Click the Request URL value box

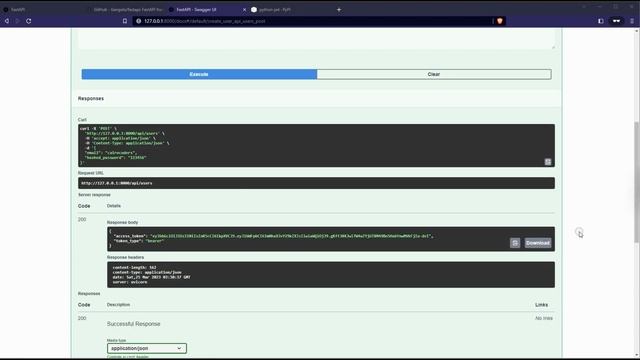click(316, 183)
